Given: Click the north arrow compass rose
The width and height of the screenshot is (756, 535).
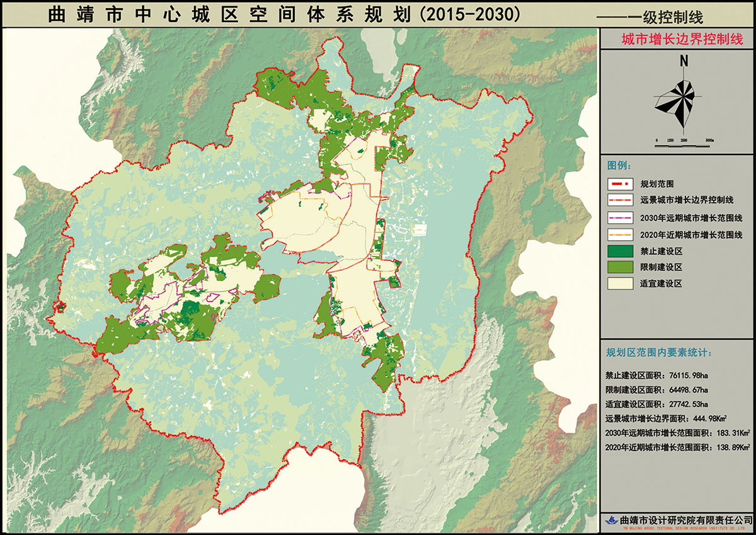Looking at the screenshot, I should 675,98.
